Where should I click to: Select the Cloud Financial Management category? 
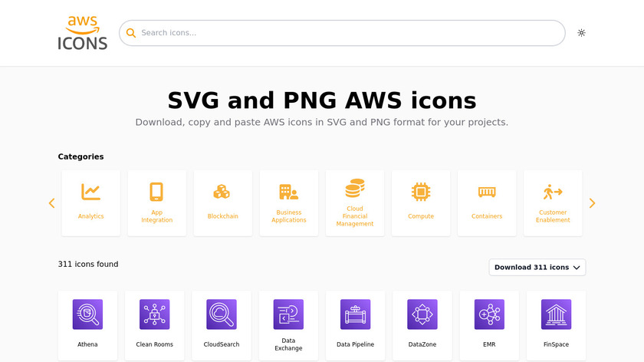355,203
